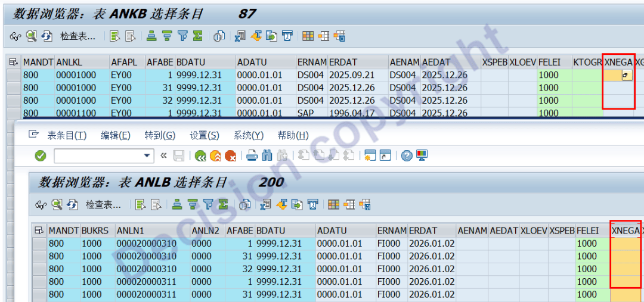Click the refresh icon in ANKB toolbar
Screen dimensions: 644x302
coord(47,36)
